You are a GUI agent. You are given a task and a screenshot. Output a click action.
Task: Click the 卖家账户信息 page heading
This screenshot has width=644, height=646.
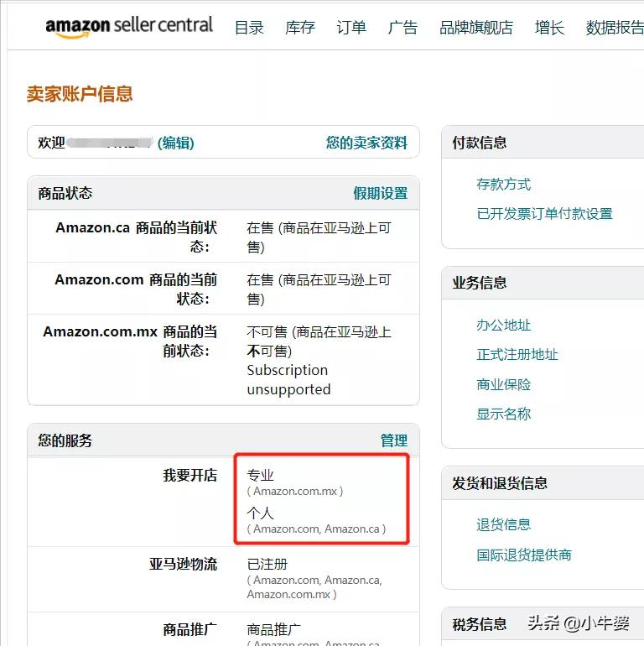click(80, 94)
